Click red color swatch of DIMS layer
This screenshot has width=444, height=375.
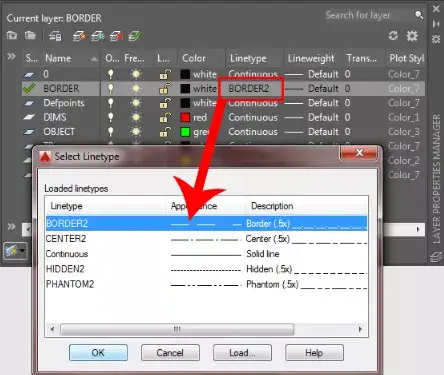185,117
